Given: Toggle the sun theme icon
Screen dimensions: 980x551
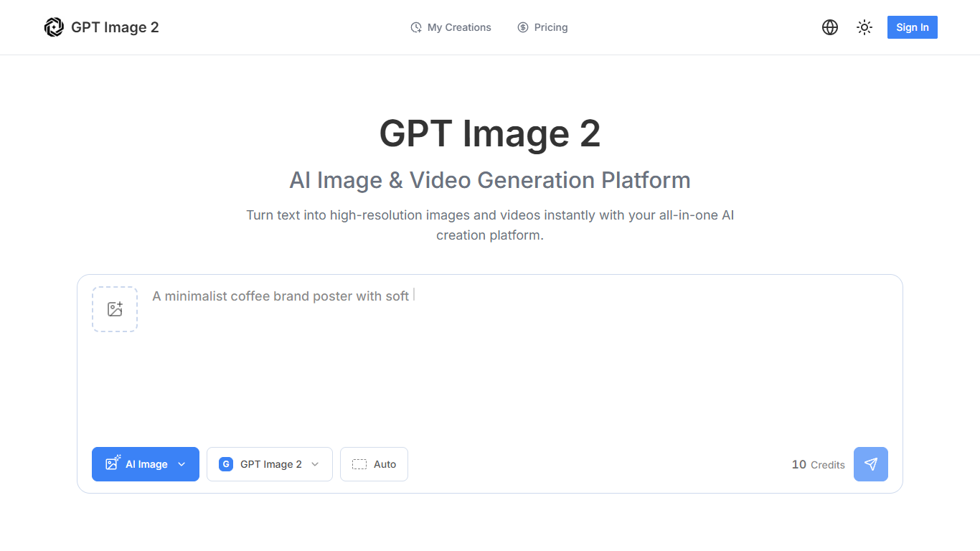Looking at the screenshot, I should click(864, 27).
